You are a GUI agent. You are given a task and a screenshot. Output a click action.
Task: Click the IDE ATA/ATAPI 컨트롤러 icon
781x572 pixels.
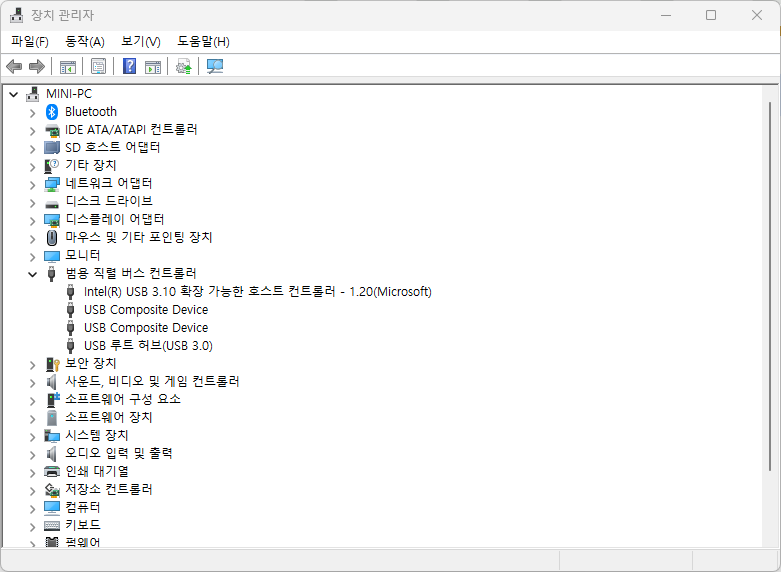tap(52, 131)
